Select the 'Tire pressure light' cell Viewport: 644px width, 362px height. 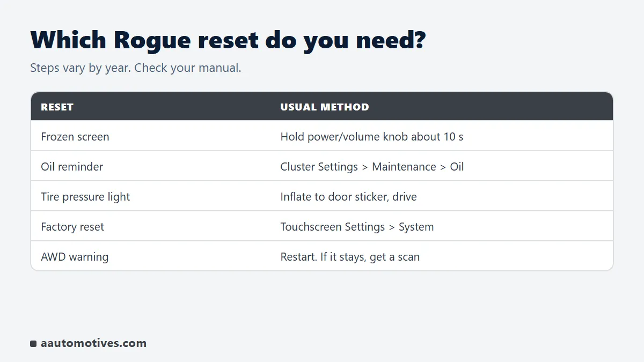(x=85, y=197)
